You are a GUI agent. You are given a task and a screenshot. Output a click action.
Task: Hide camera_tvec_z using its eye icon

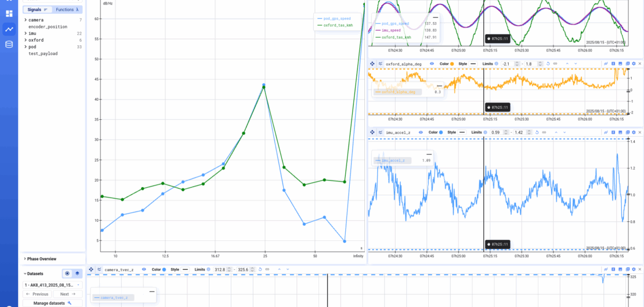(144, 269)
